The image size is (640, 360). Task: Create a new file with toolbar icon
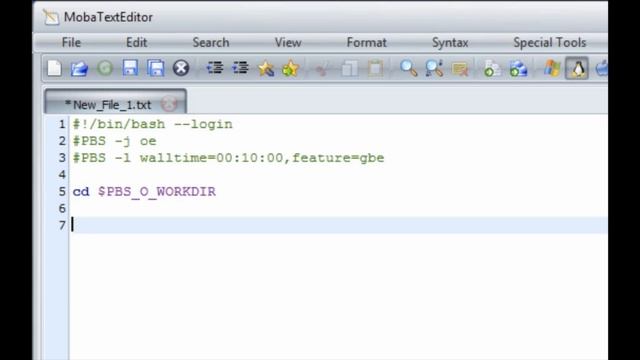[54, 68]
